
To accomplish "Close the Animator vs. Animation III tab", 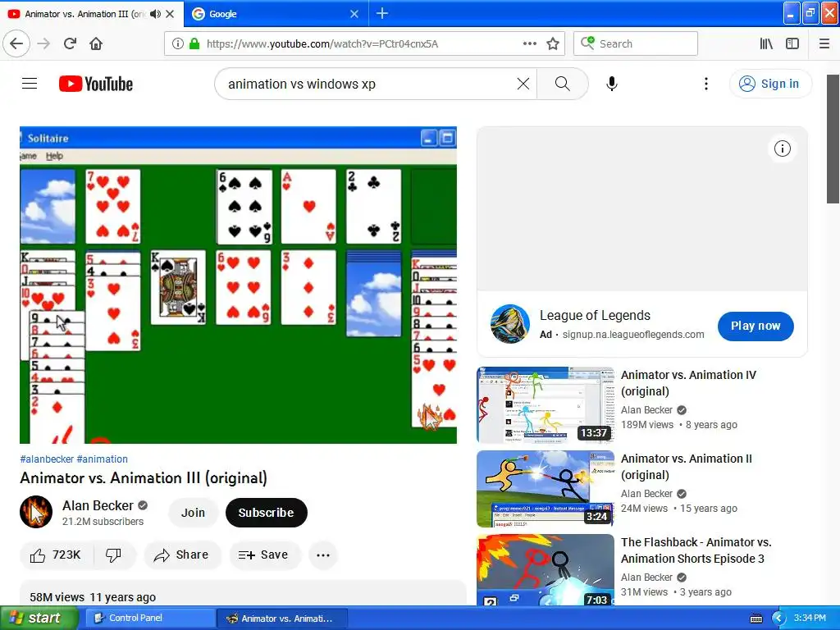I will click(x=170, y=14).
